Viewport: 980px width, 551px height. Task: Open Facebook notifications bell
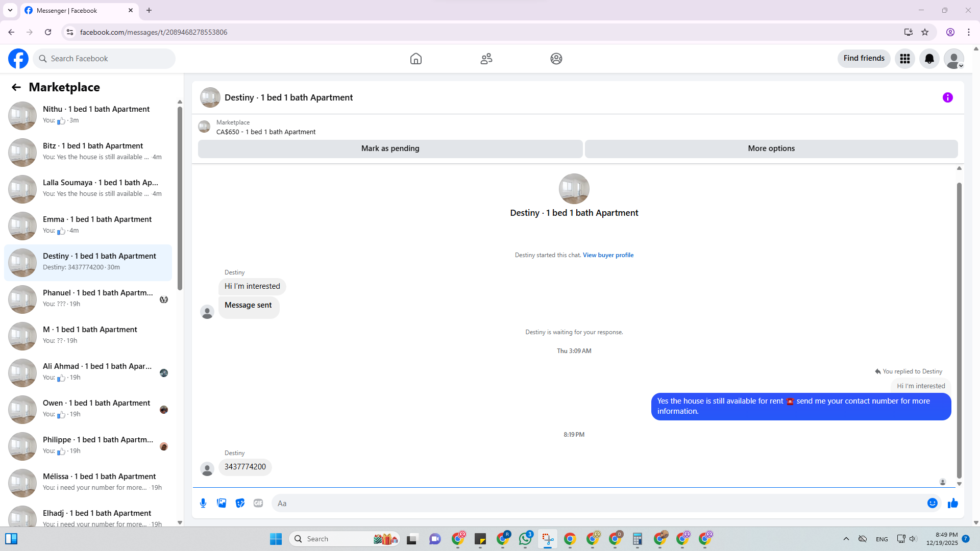pos(929,59)
